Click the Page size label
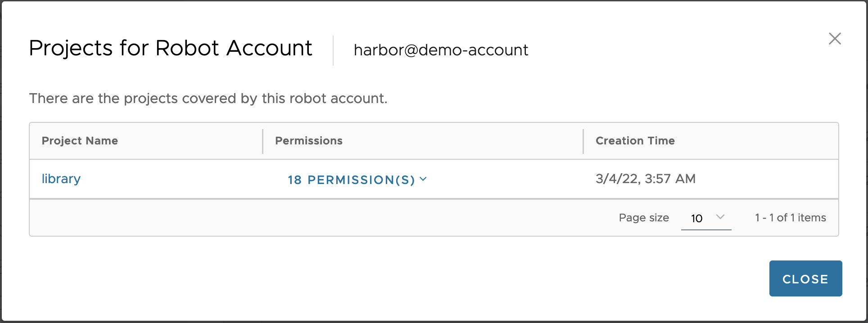Image resolution: width=868 pixels, height=323 pixels. 644,217
